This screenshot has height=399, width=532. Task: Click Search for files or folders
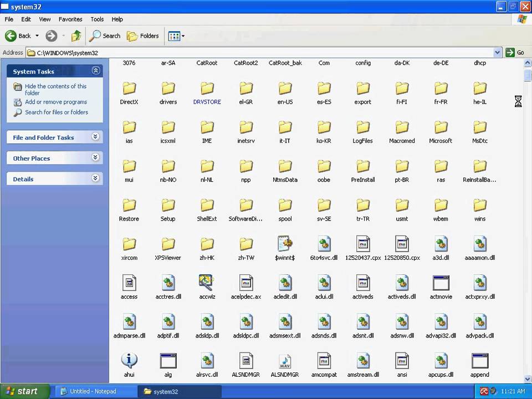pyautogui.click(x=57, y=112)
